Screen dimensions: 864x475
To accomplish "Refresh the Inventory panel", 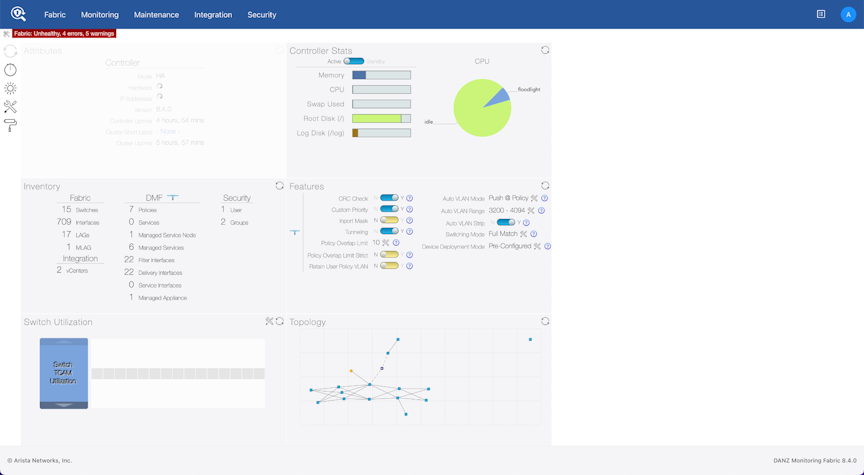I will pyautogui.click(x=279, y=186).
